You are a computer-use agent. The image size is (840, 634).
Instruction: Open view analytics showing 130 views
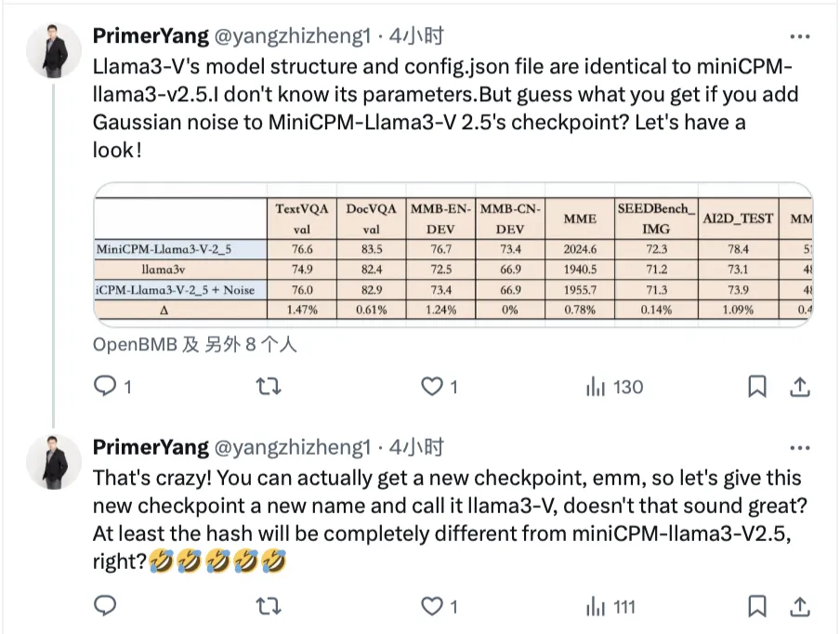(614, 386)
